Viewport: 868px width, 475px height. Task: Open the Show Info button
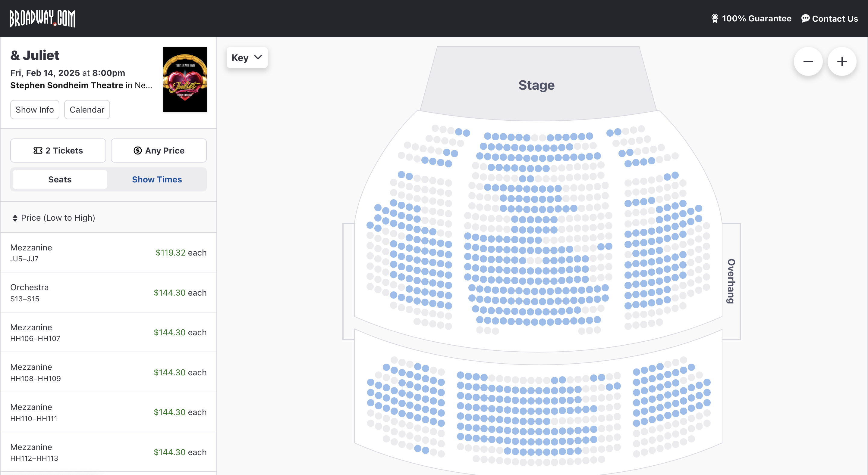point(35,109)
